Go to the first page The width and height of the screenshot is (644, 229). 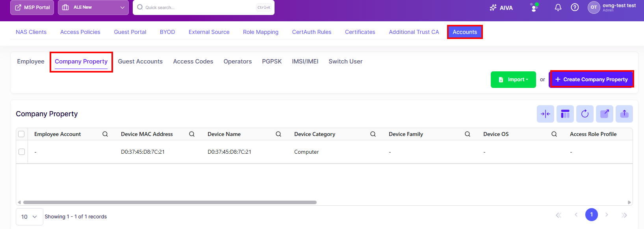558,215
